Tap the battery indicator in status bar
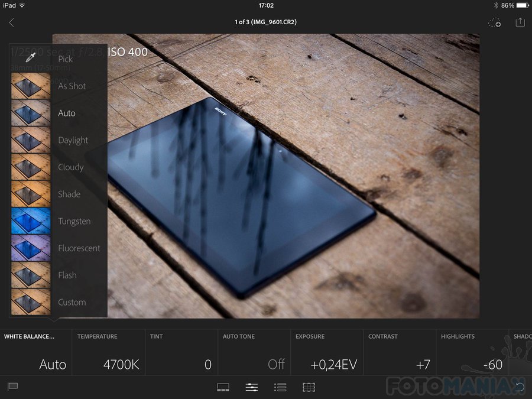 tap(522, 5)
